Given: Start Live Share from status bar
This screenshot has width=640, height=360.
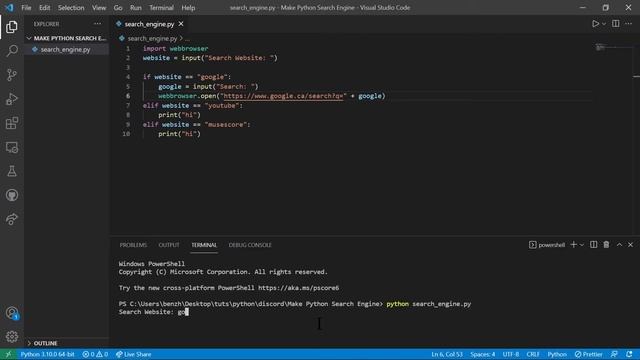Looking at the screenshot, I should coord(133,354).
